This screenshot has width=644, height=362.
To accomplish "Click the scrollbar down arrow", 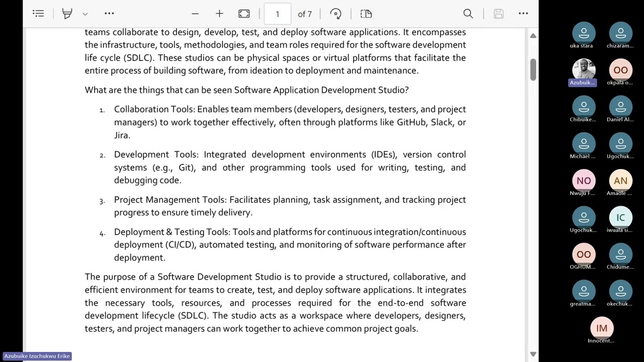I will pyautogui.click(x=533, y=354).
